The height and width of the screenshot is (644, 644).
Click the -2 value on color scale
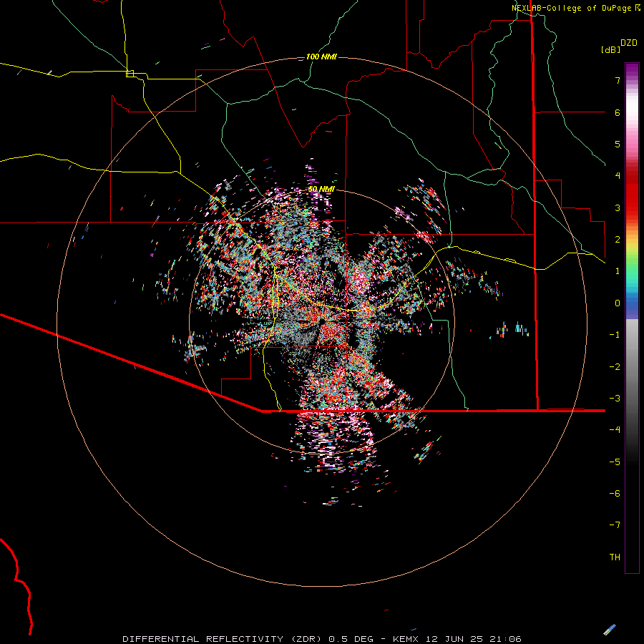tap(615, 367)
